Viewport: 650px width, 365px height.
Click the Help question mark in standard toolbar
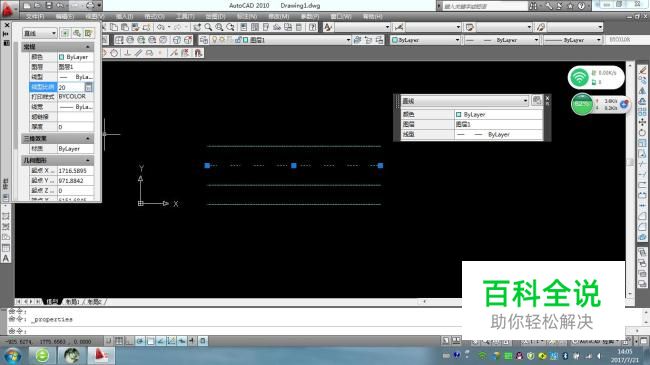313,27
